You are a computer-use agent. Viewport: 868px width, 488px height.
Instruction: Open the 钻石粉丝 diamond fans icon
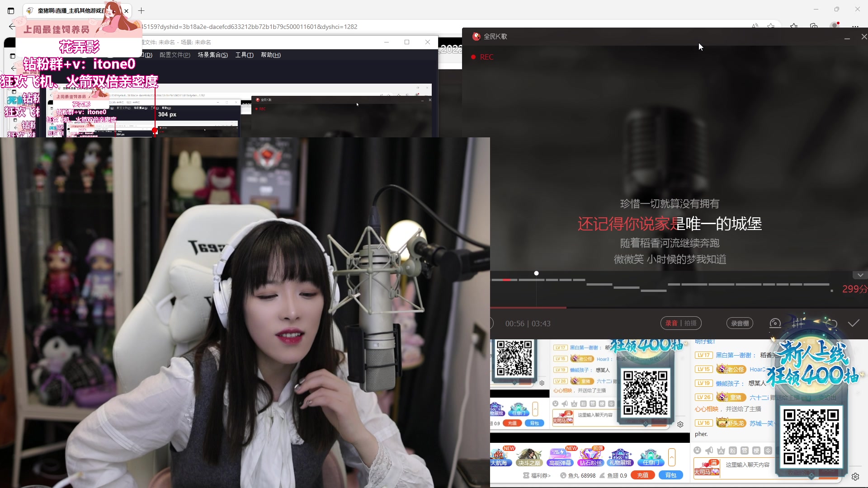click(x=590, y=457)
